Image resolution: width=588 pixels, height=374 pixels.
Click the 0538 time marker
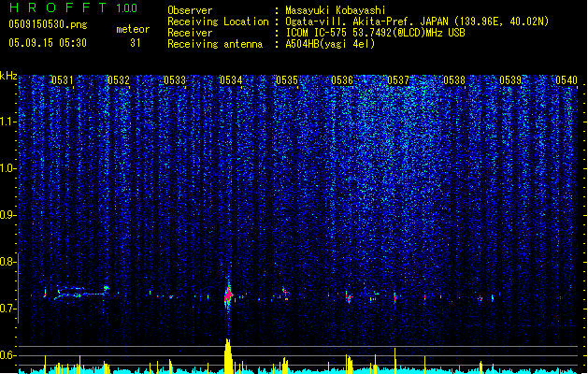454,80
